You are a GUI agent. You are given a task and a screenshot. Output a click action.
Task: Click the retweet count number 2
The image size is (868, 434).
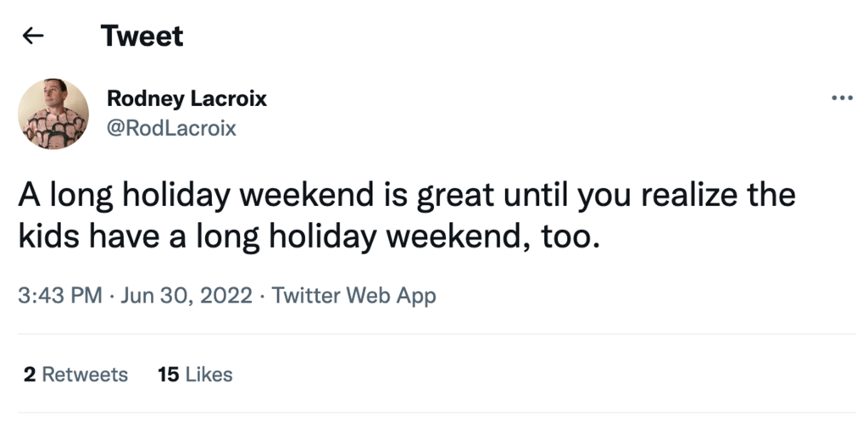coord(29,374)
